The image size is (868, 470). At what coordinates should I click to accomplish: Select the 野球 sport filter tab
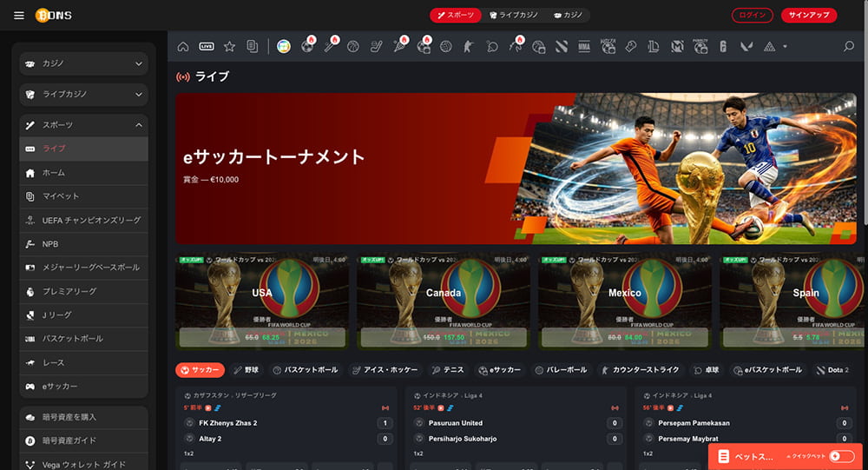click(247, 370)
